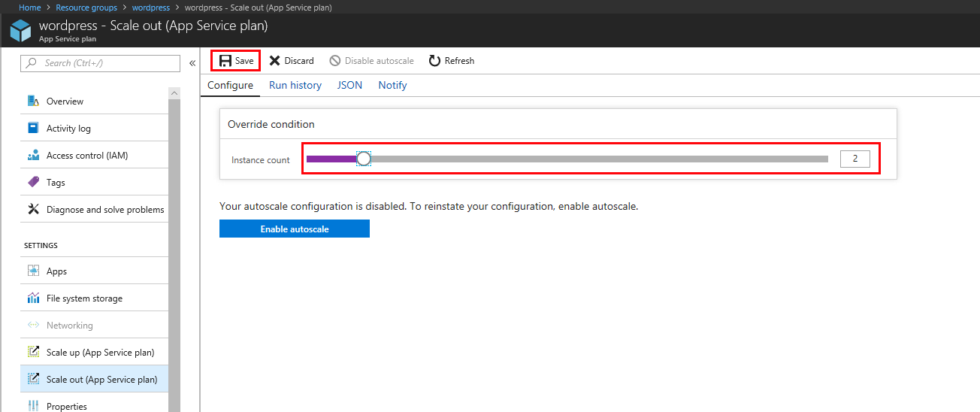
Task: Click the Tags icon in sidebar
Action: click(x=33, y=182)
